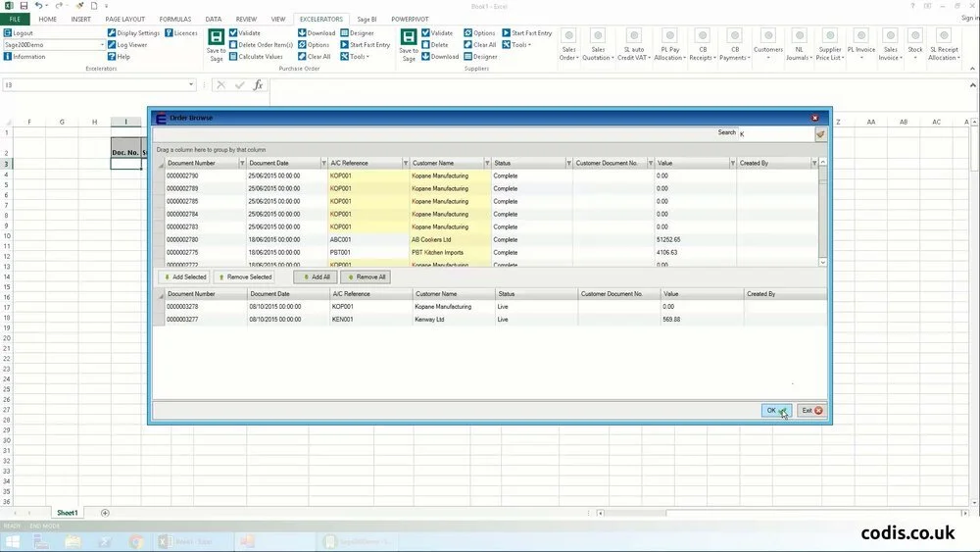The width and height of the screenshot is (980, 552).
Task: Open Excelerators Help
Action: 119,57
